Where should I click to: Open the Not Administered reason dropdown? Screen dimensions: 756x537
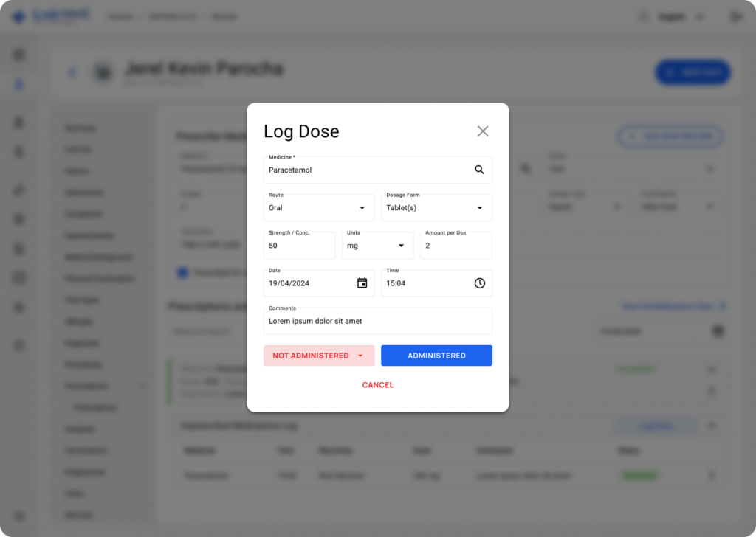pos(360,356)
